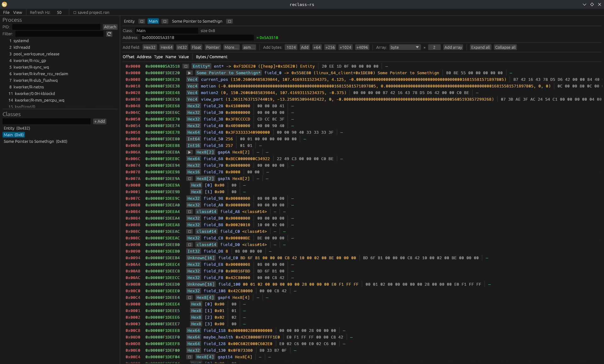The image size is (604, 364).
Task: Add a Float field
Action: [196, 48]
